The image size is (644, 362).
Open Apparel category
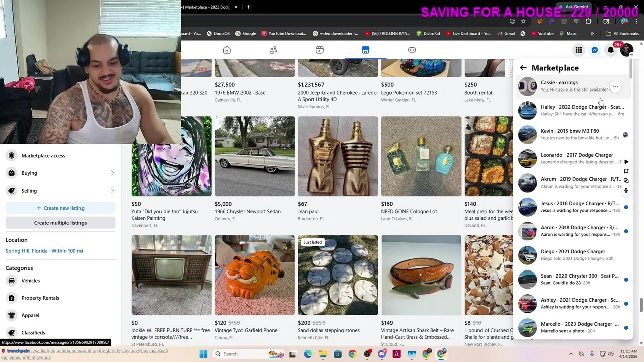(x=60, y=315)
